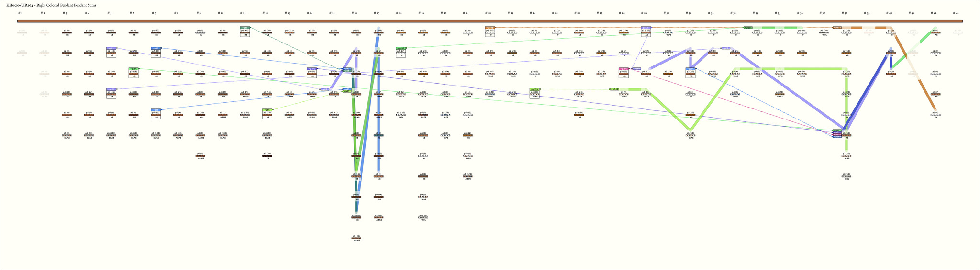Select pendant p5 (4) in column 42

[935, 114]
